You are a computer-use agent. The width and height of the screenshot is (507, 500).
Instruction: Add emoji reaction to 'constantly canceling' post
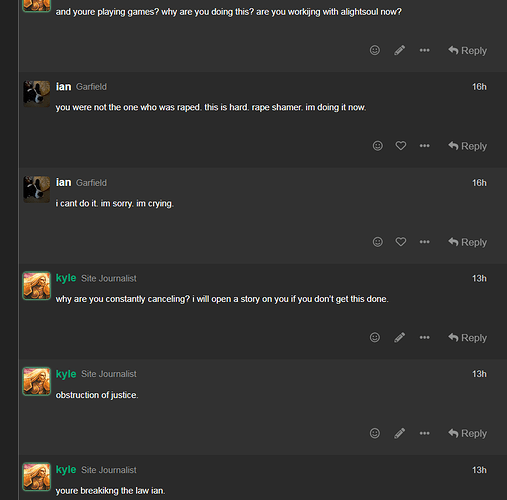click(x=375, y=337)
